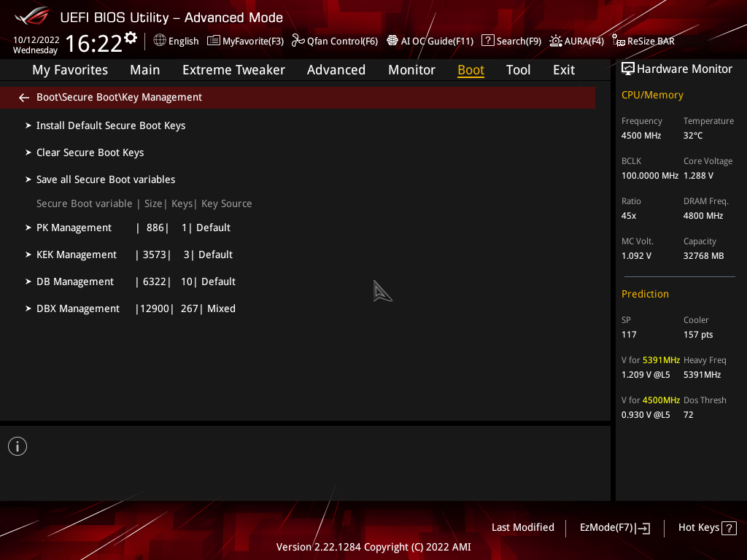Click Last Modified button
The image size is (747, 560).
(x=522, y=528)
